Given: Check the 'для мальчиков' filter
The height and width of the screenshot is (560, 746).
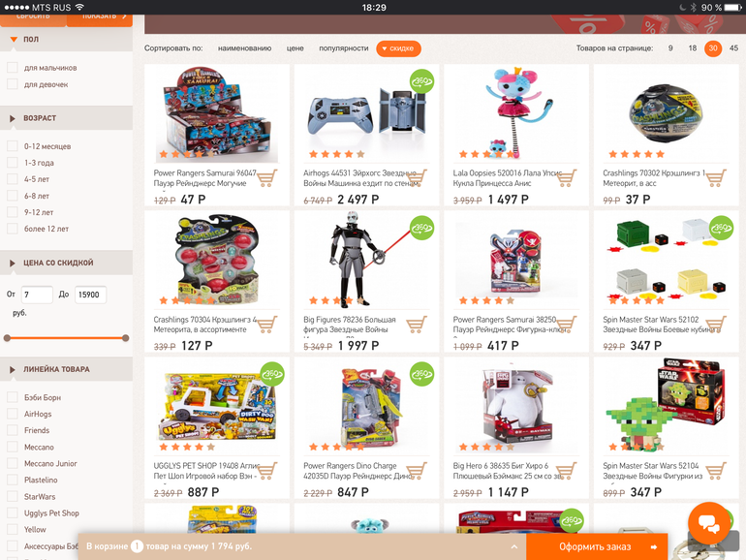Looking at the screenshot, I should pyautogui.click(x=13, y=68).
